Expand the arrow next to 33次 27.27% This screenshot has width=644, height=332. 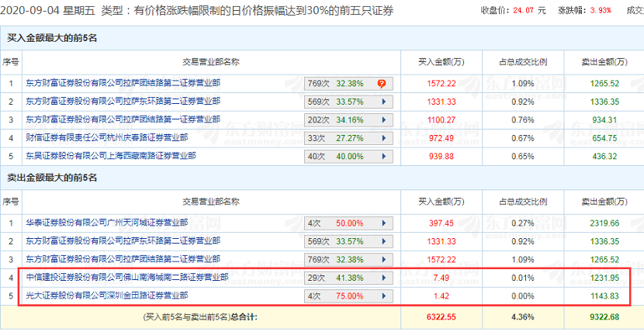tap(384, 138)
